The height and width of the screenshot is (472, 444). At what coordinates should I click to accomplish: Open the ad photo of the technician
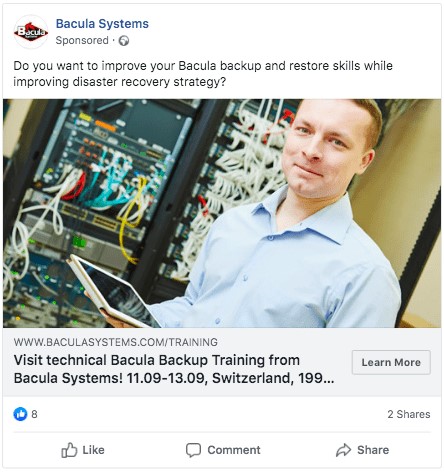tap(222, 213)
